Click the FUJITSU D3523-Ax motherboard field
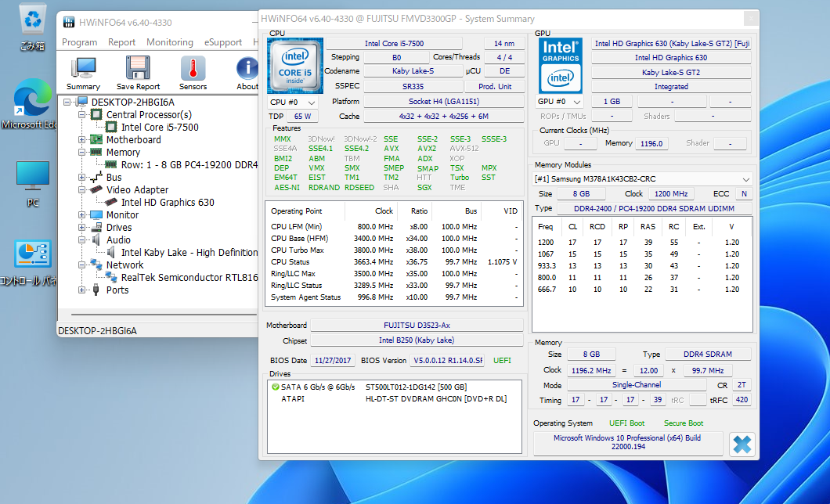 point(417,326)
